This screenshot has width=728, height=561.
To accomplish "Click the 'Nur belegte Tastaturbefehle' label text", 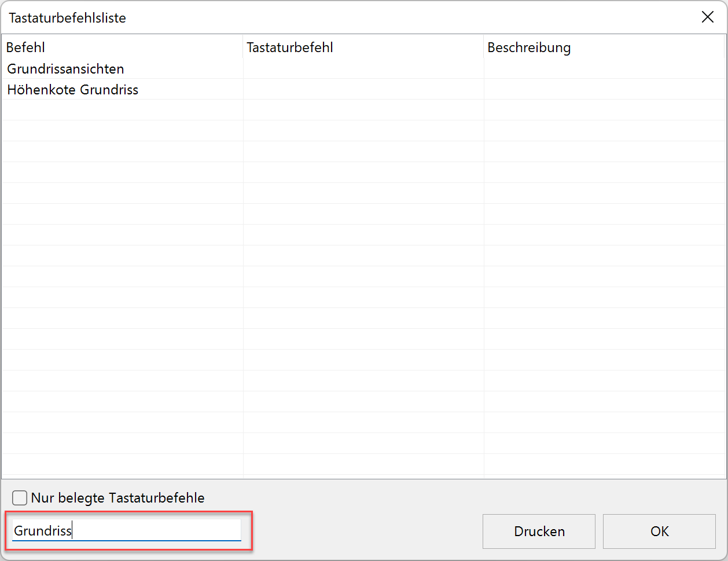I will point(117,498).
